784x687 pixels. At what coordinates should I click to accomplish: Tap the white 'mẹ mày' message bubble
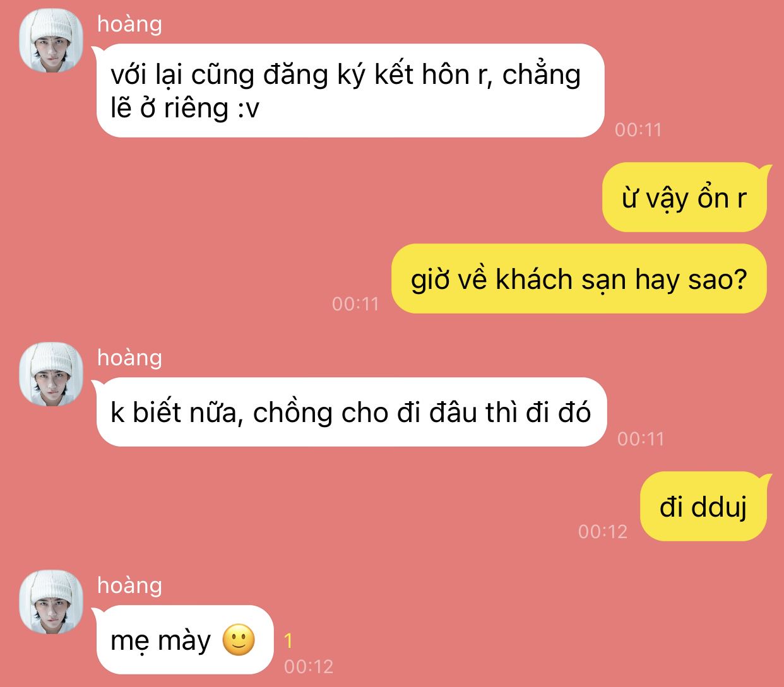click(185, 640)
